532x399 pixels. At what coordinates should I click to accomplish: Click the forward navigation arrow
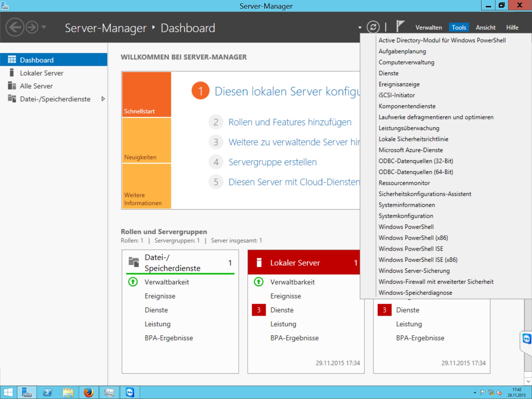pyautogui.click(x=32, y=27)
